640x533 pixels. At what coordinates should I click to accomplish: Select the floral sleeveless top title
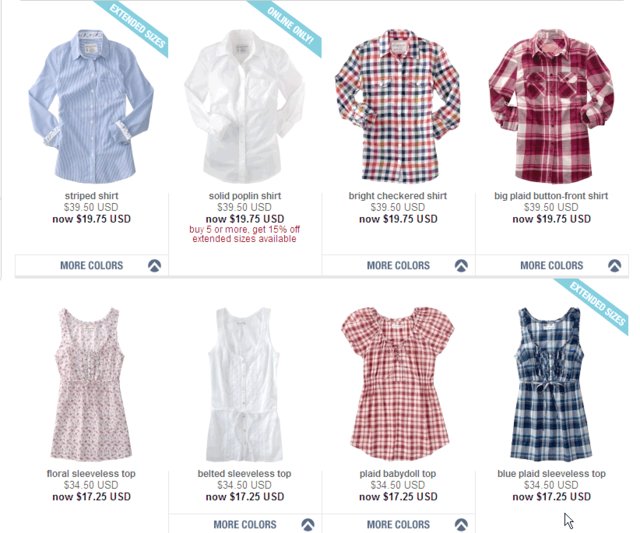pyautogui.click(x=91, y=474)
